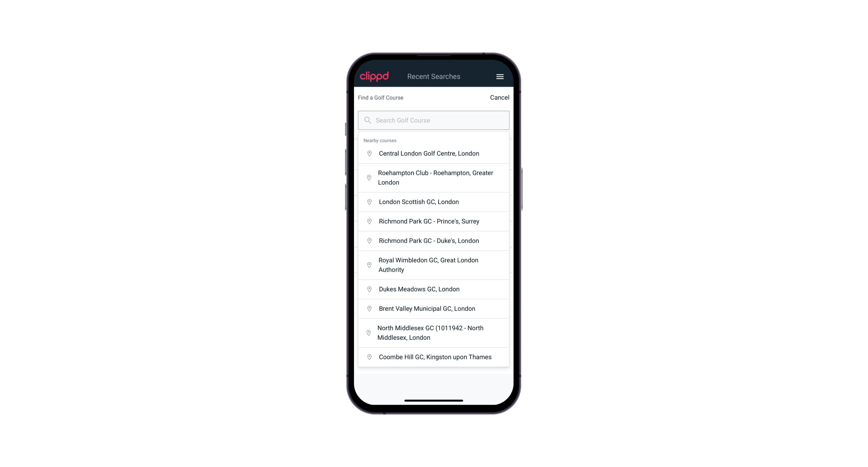Select North Middlesex GC London

click(434, 333)
